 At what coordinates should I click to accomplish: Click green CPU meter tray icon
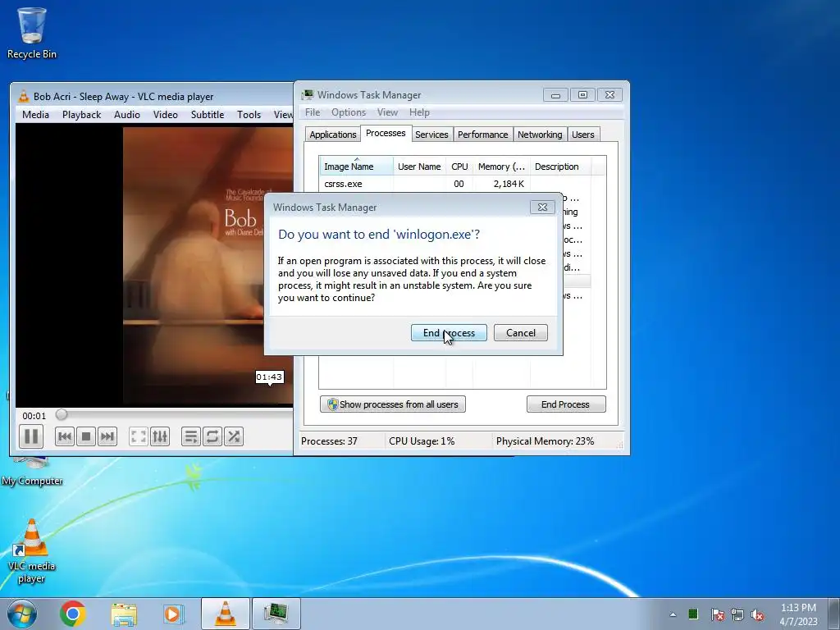693,614
